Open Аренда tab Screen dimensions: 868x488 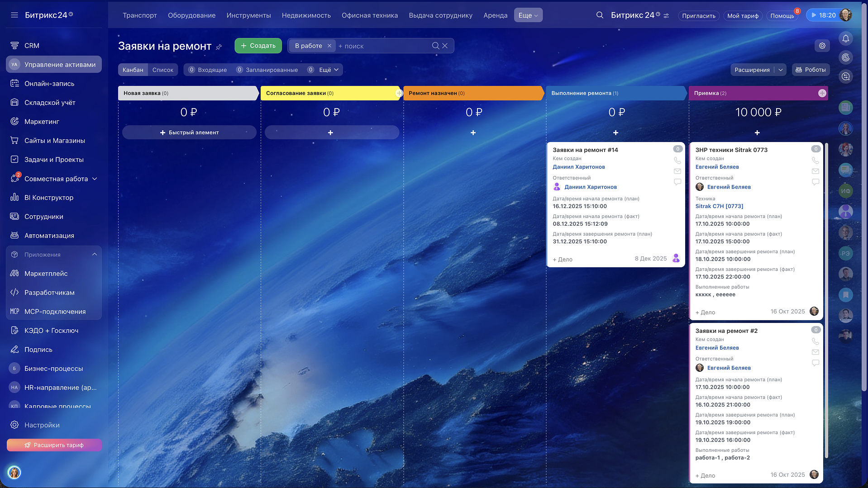coord(496,15)
